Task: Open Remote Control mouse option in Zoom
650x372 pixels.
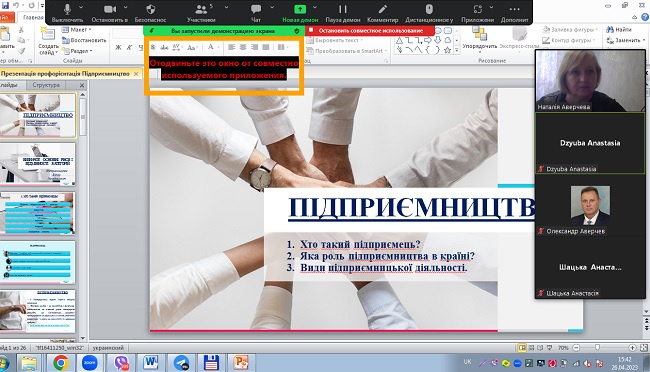Action: pyautogui.click(x=429, y=12)
